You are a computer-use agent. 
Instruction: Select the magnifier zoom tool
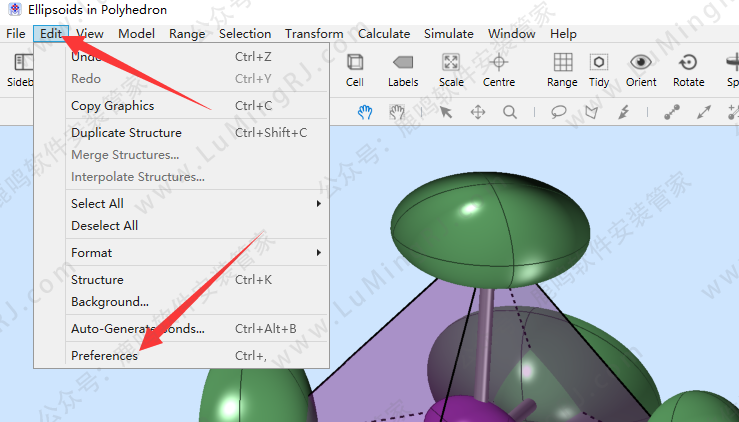tap(510, 112)
